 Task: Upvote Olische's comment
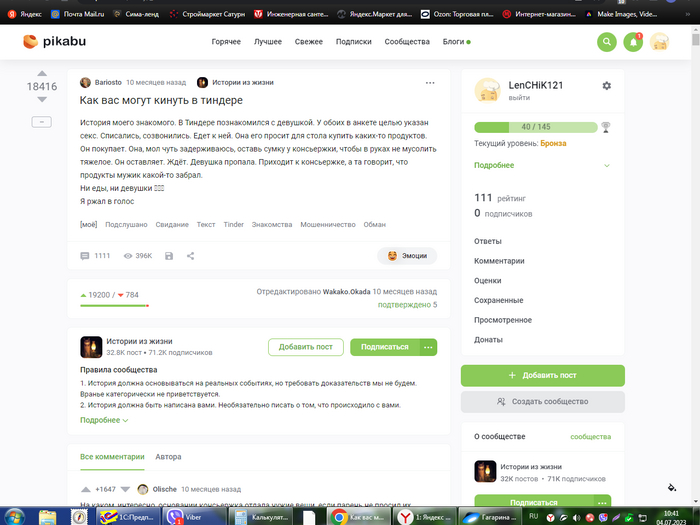pos(86,489)
